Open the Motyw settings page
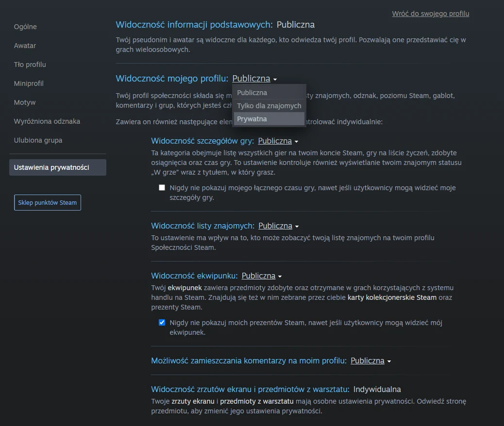This screenshot has height=426, width=504. coord(25,102)
